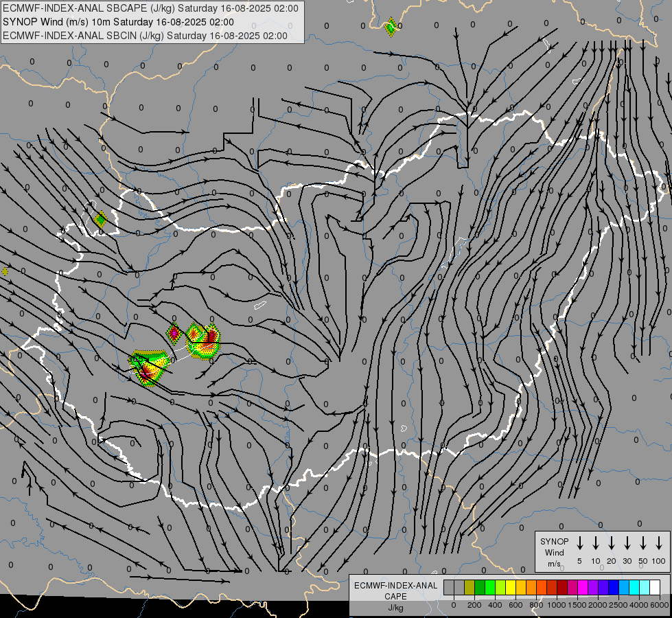Click the 30 m/s value in the wind legend
This screenshot has width=672, height=618.
click(627, 561)
